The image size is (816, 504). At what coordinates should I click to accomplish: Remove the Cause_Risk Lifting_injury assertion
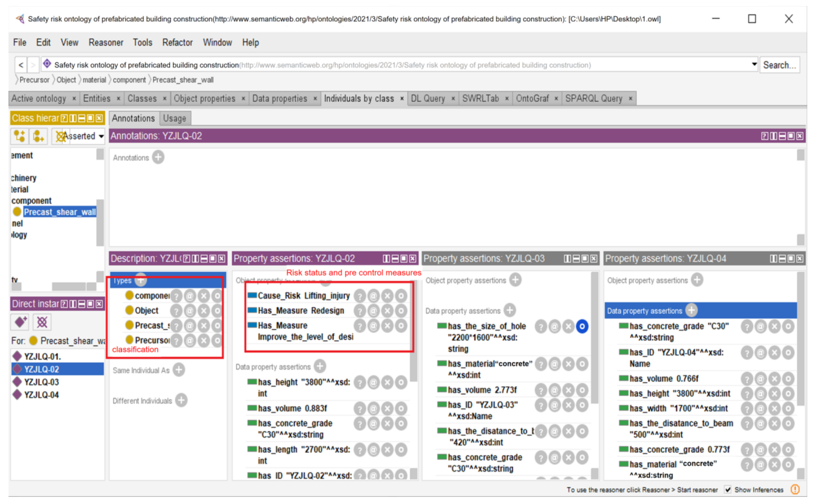click(387, 296)
